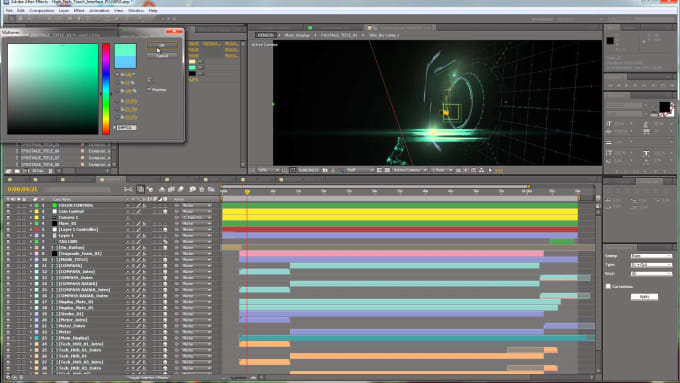Confirm color with the OK button
The image size is (680, 383).
tap(162, 45)
